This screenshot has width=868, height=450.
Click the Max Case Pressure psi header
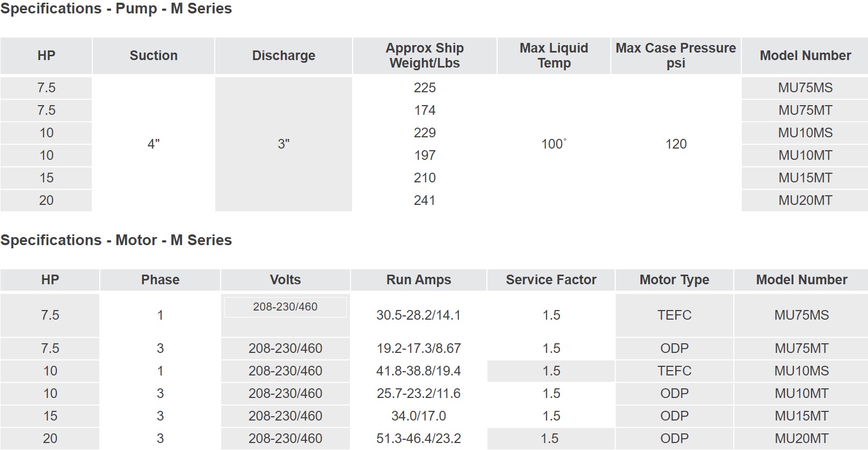click(676, 55)
